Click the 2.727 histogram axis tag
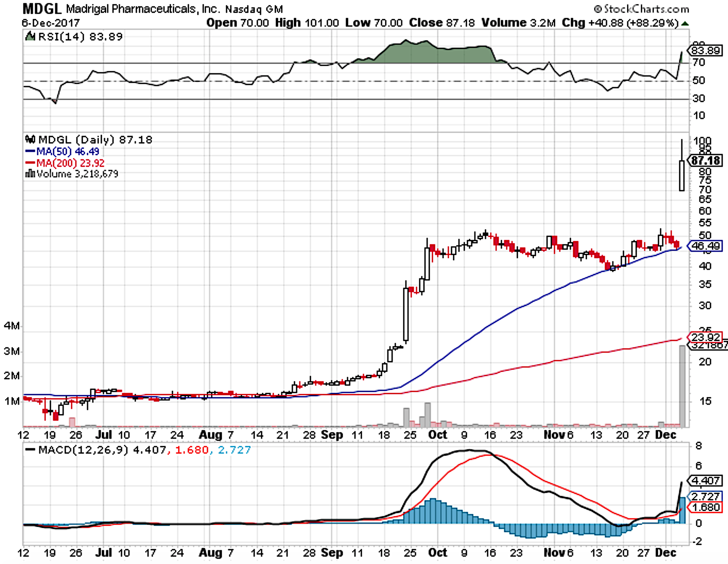This screenshot has width=728, height=564. coord(705,497)
